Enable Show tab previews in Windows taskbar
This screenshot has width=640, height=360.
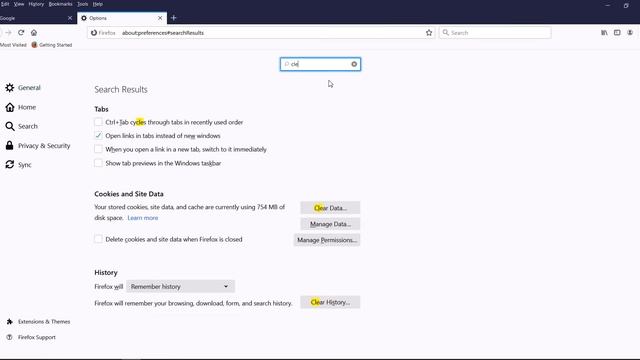pos(98,163)
